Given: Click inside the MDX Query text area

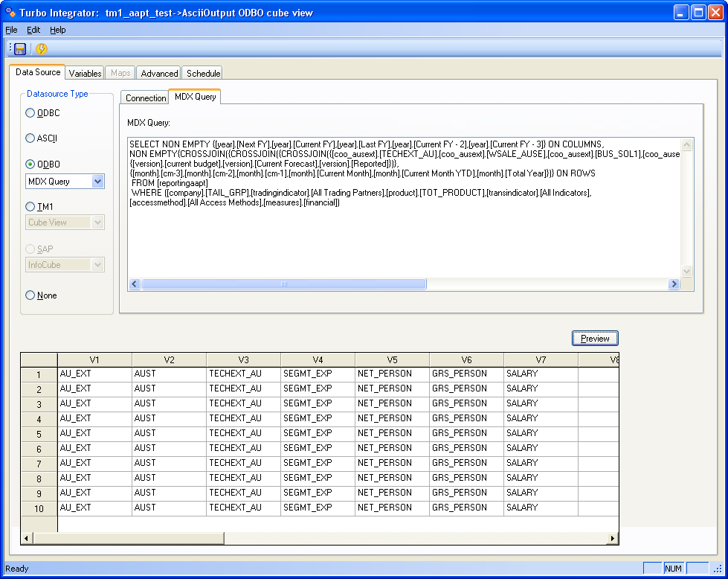Looking at the screenshot, I should point(404,208).
